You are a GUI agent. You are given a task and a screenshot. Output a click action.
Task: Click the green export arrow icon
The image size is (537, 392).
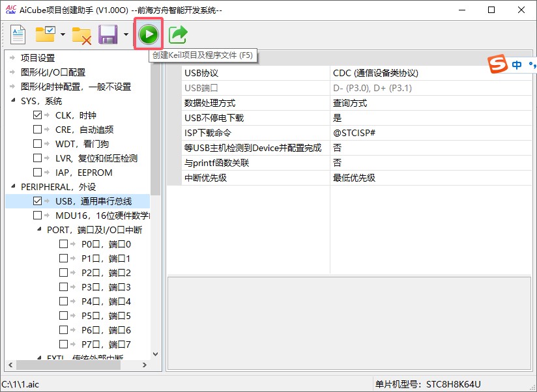point(178,35)
